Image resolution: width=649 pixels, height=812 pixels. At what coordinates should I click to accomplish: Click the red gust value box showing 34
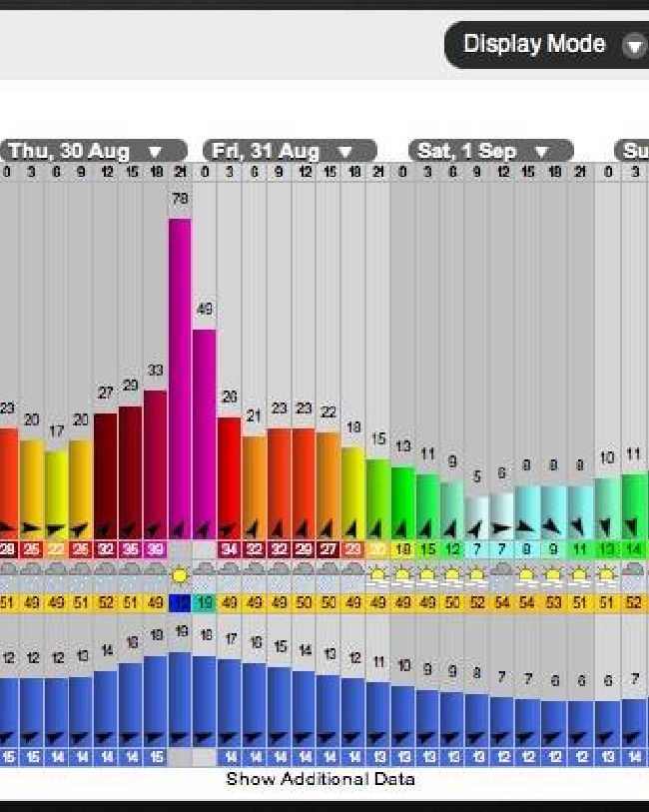(230, 549)
